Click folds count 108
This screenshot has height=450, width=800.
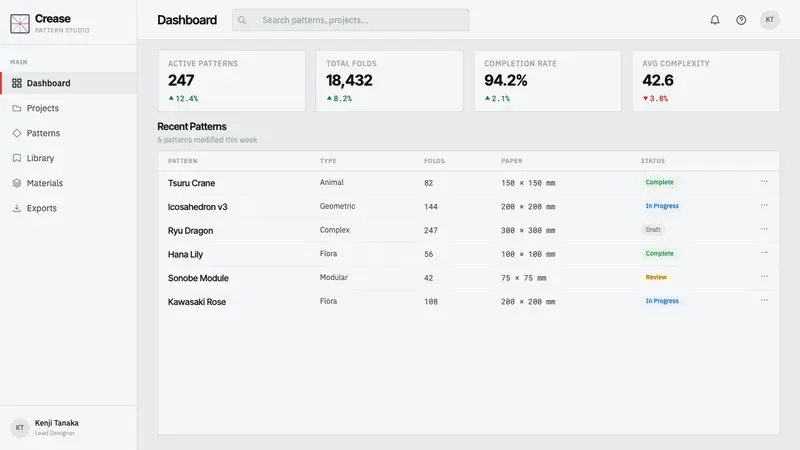click(x=431, y=302)
